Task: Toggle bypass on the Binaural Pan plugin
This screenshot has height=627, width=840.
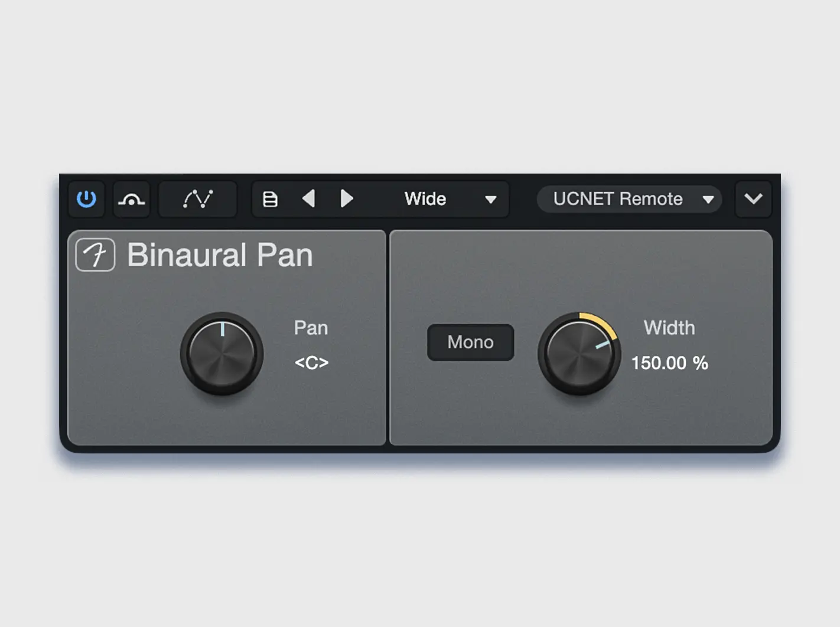Action: click(x=86, y=199)
